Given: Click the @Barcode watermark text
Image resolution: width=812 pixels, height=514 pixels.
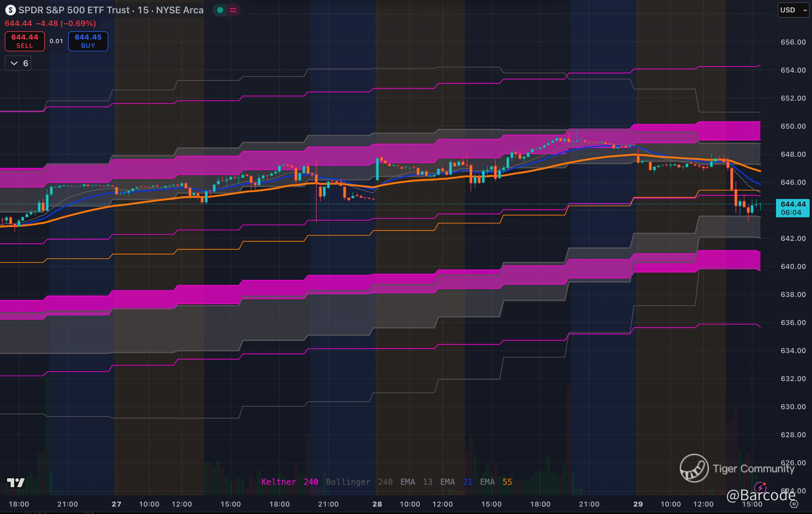Looking at the screenshot, I should click(x=760, y=495).
